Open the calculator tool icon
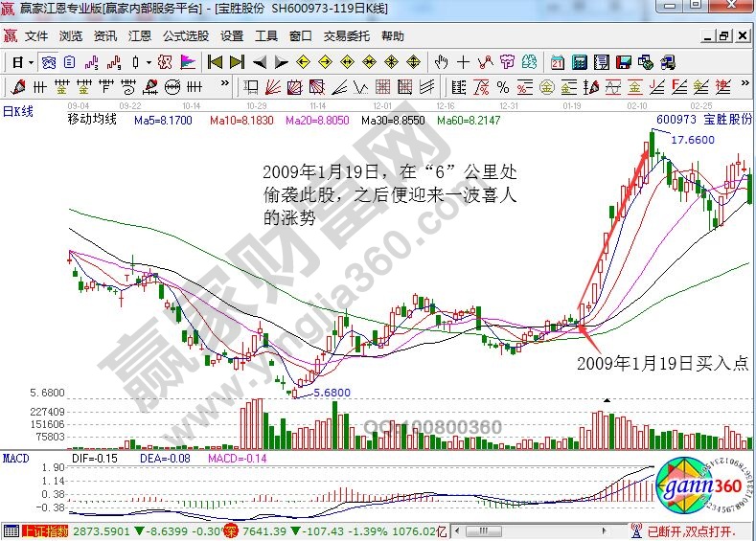Image resolution: width=756 pixels, height=541 pixels. (x=579, y=62)
